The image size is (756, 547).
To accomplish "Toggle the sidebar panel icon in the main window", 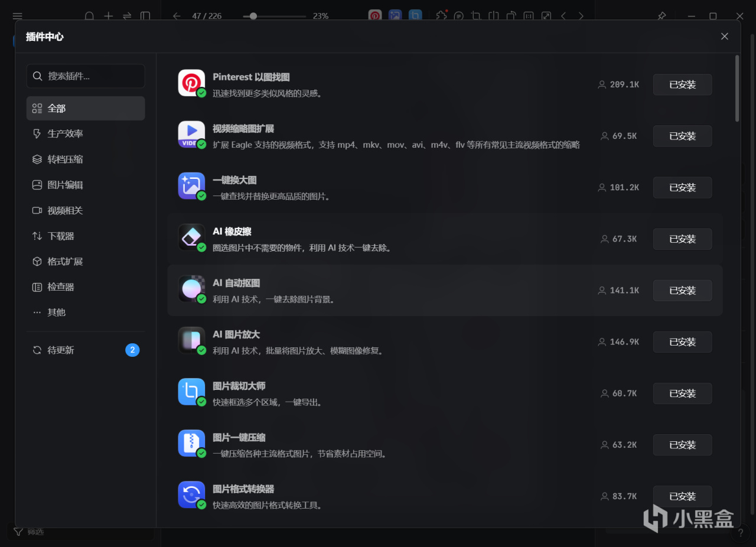I will [145, 16].
